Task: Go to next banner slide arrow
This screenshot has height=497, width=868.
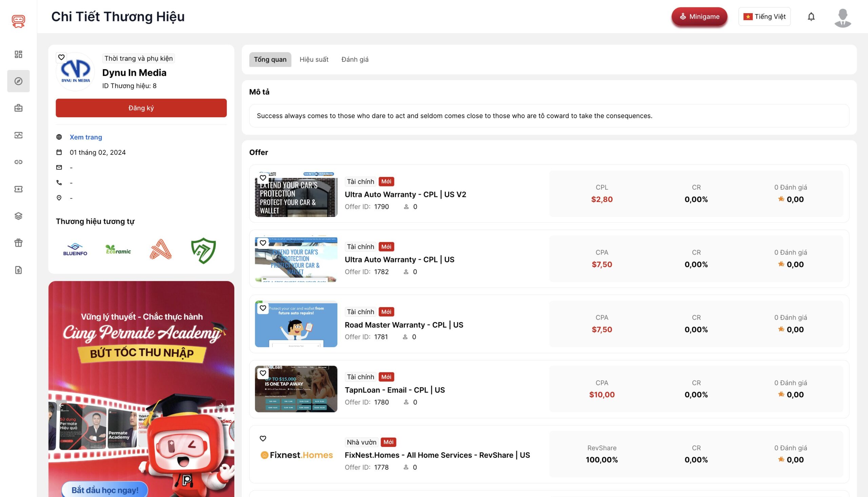Action: point(221,405)
